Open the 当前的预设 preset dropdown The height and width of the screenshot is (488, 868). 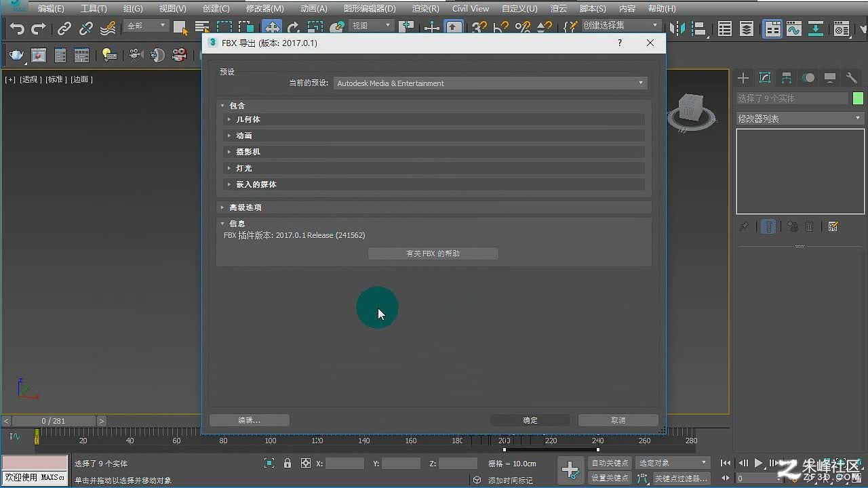tap(490, 83)
